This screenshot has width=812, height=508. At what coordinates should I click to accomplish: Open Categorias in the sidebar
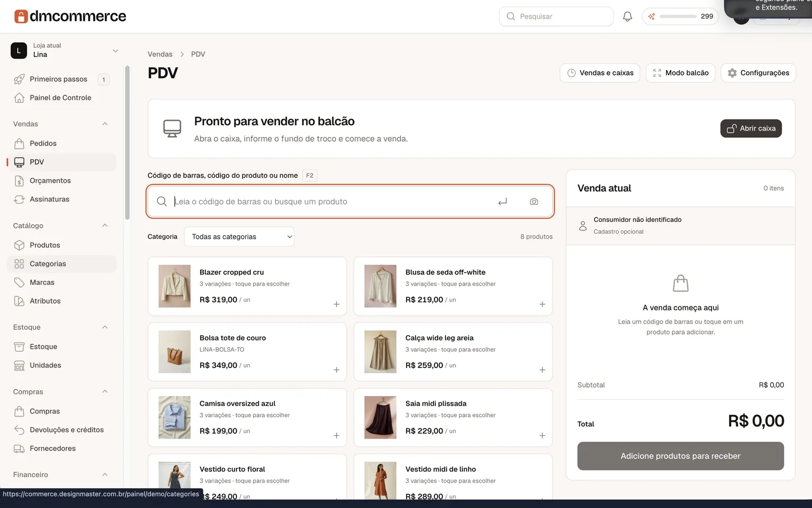pos(61,264)
